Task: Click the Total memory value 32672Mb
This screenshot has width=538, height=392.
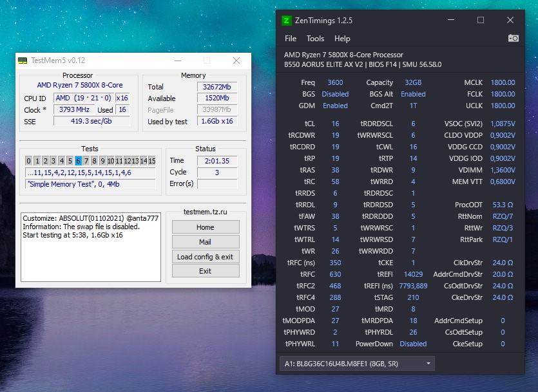Action: pos(217,87)
